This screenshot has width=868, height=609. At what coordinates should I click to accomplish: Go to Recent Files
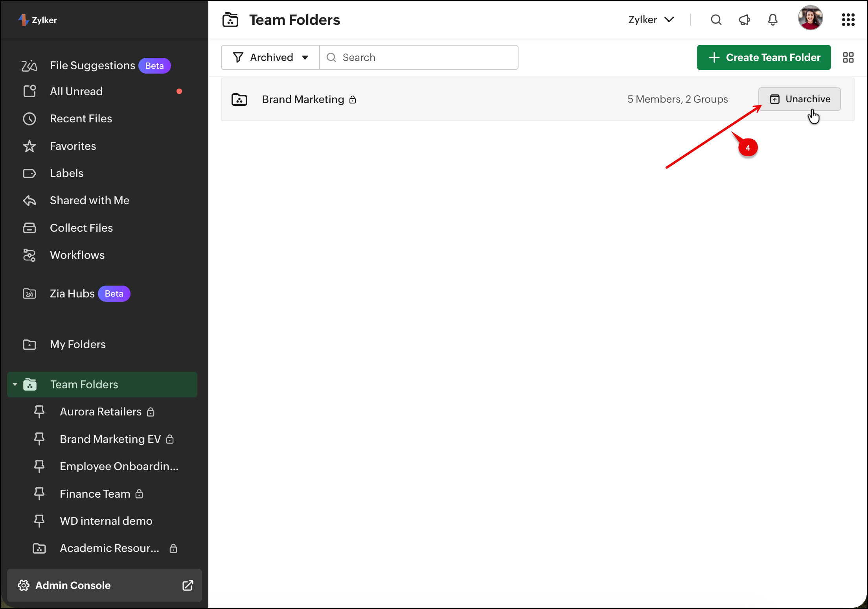[x=81, y=118]
